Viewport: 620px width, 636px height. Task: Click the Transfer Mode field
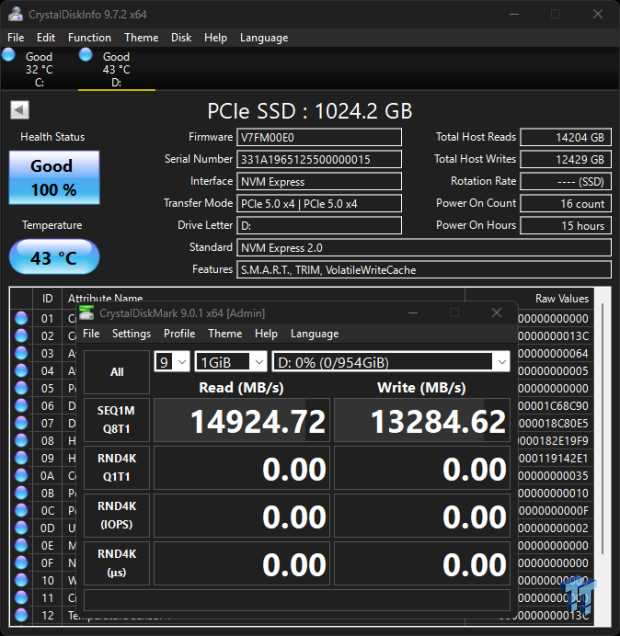[319, 204]
